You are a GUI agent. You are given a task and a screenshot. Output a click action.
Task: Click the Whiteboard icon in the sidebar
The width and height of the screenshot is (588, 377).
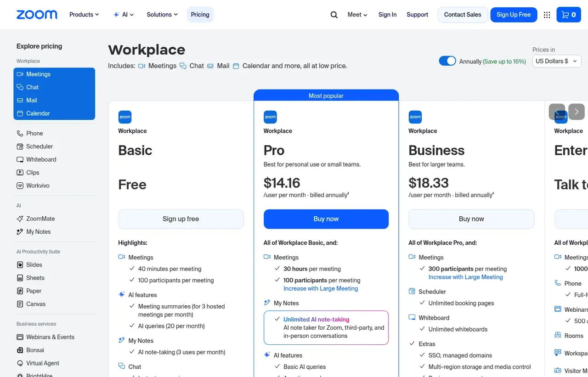click(20, 159)
